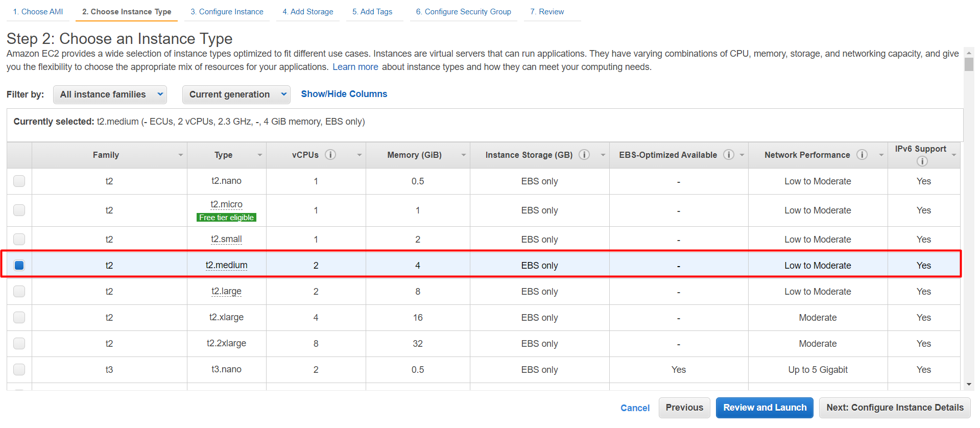Click the t3.nano type cell
This screenshot has width=980, height=428.
[x=227, y=369]
